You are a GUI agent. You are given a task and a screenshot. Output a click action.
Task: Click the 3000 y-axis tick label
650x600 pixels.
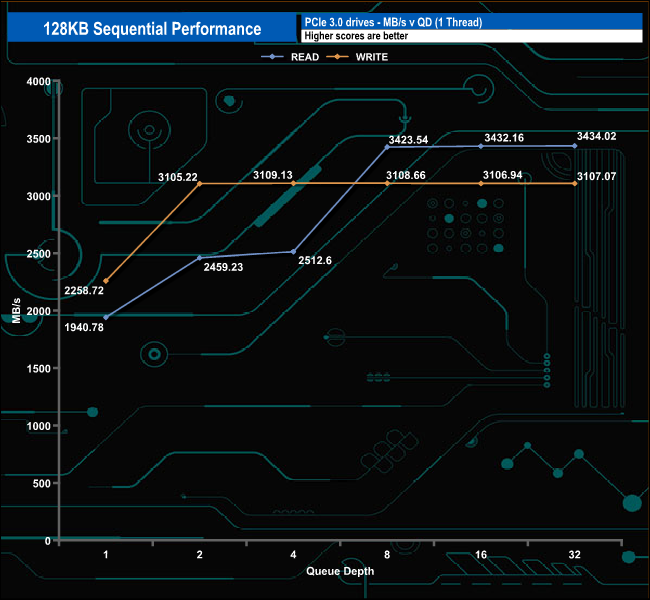click(39, 197)
